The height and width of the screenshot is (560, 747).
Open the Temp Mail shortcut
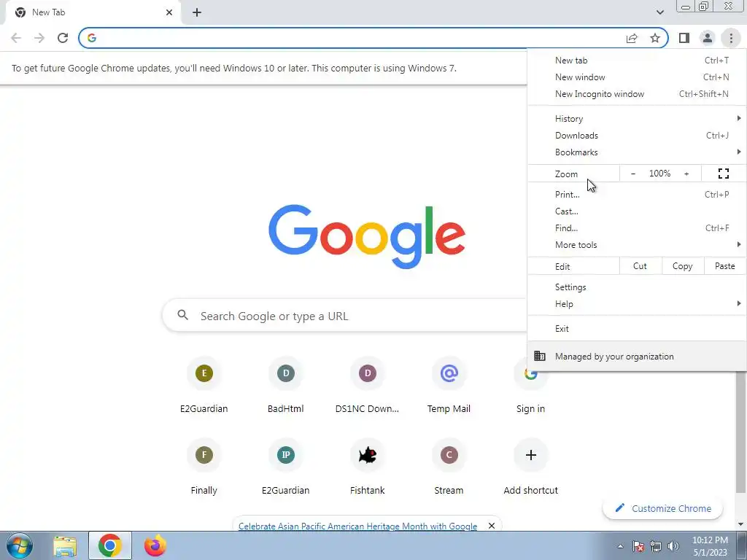pyautogui.click(x=449, y=386)
